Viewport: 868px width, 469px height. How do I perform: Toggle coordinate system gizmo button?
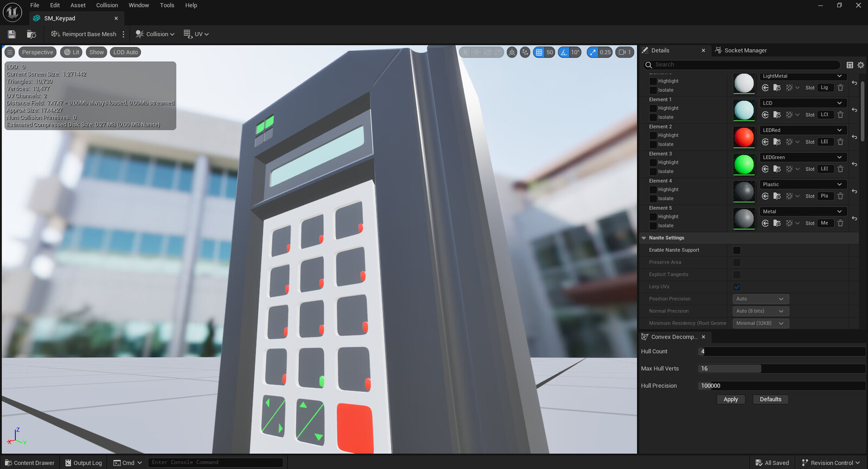[x=512, y=52]
